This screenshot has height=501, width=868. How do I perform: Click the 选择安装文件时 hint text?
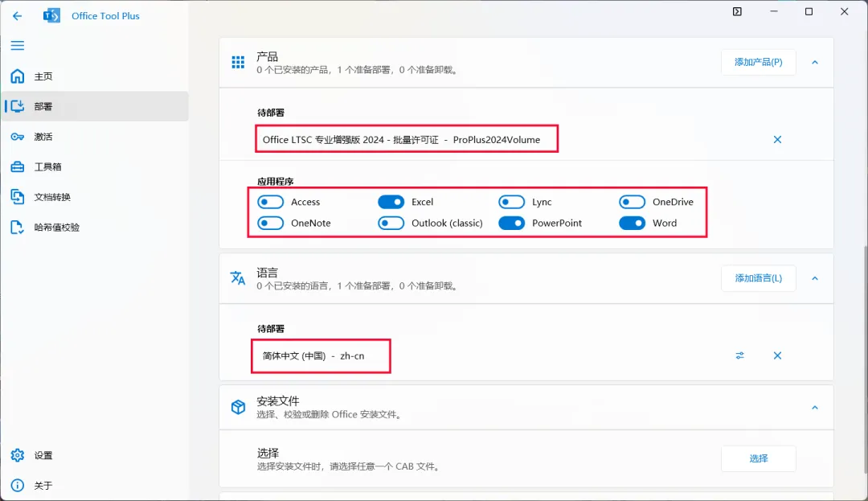click(x=350, y=466)
